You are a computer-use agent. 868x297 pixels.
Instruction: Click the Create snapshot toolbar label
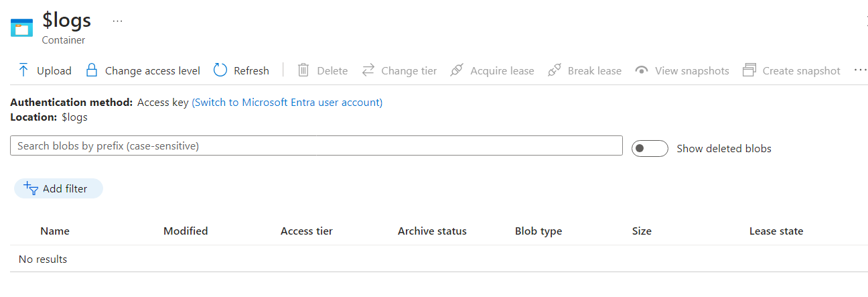pos(801,71)
